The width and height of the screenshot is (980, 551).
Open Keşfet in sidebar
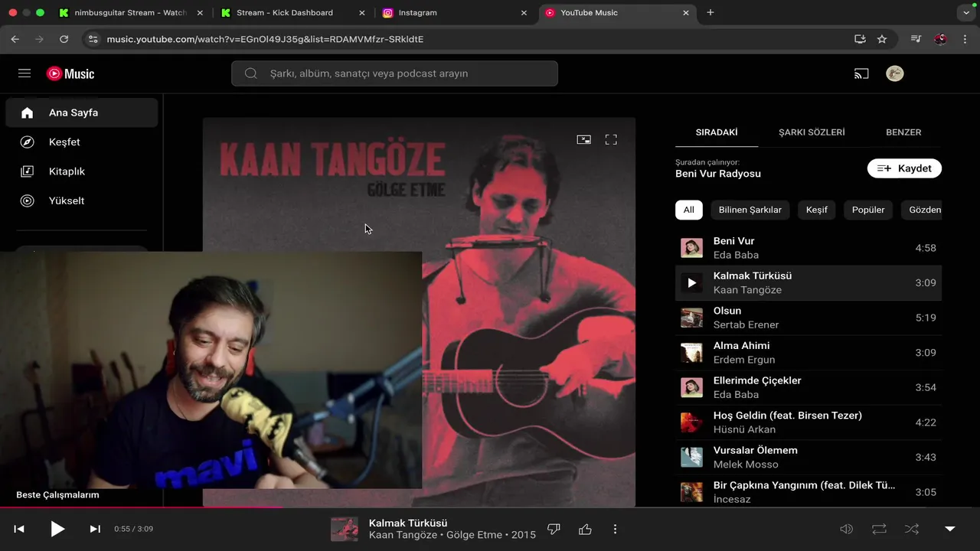82,142
